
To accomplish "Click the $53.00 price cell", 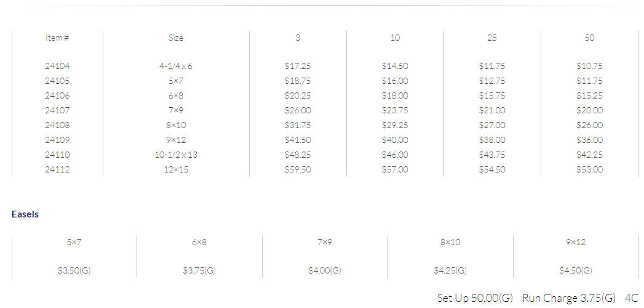I will pyautogui.click(x=589, y=169).
